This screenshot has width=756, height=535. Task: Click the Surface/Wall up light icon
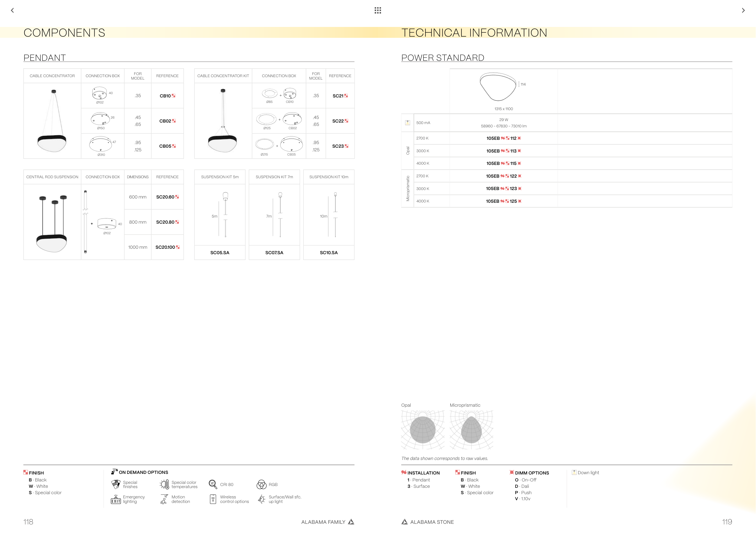click(262, 499)
